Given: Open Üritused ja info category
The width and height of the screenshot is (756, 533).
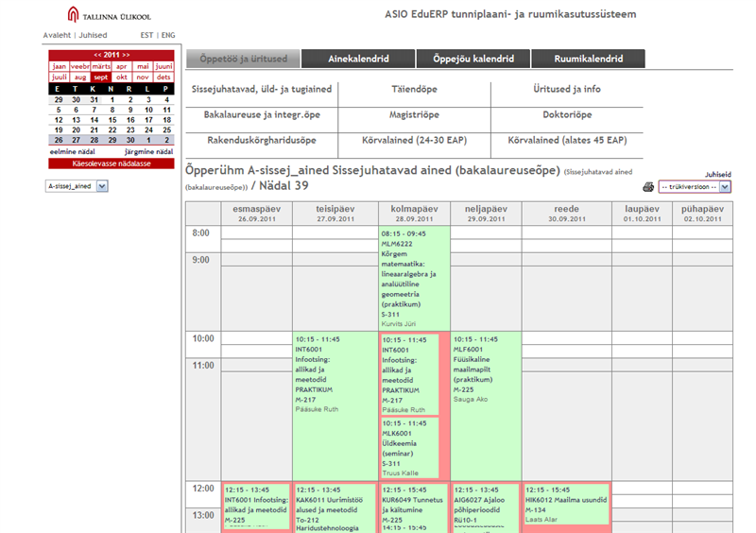Looking at the screenshot, I should [x=567, y=89].
